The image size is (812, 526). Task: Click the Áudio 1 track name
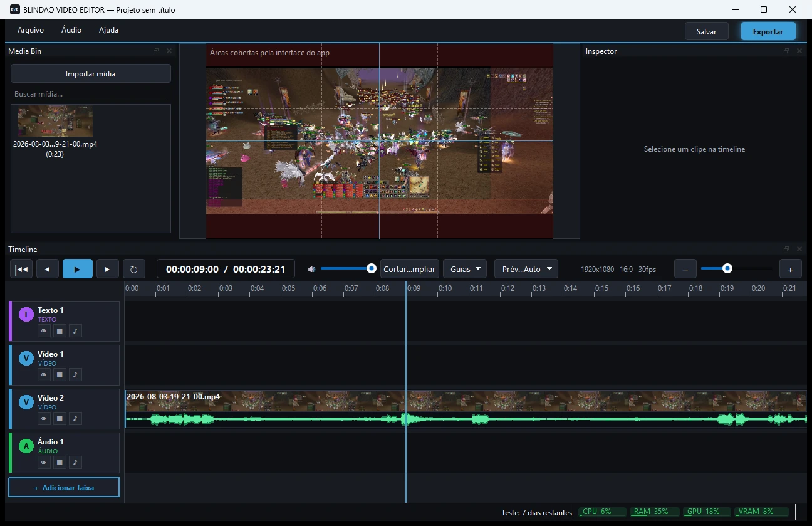point(50,441)
